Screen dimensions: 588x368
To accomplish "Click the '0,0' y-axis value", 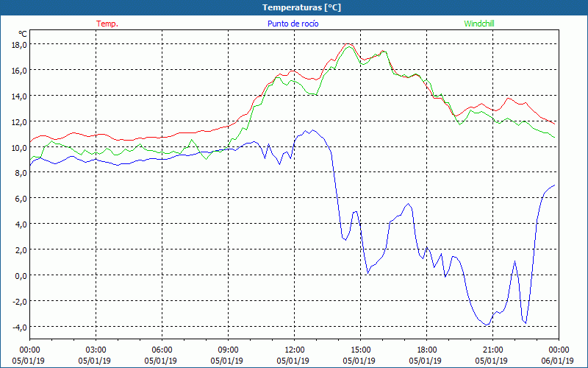I will pos(21,275).
